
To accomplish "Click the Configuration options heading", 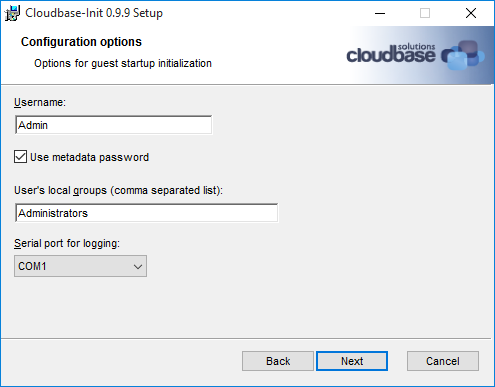I will click(81, 42).
